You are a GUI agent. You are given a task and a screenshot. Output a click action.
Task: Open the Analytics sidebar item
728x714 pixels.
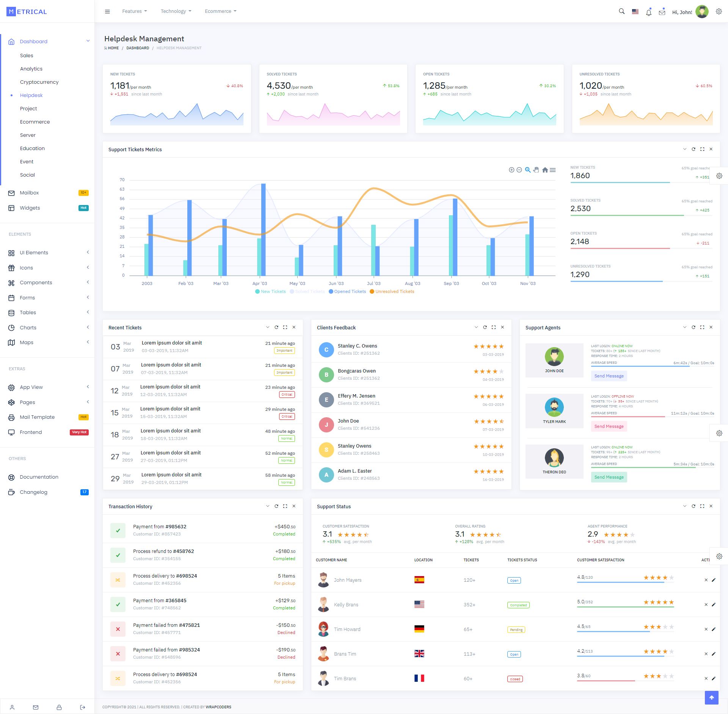[x=31, y=69]
